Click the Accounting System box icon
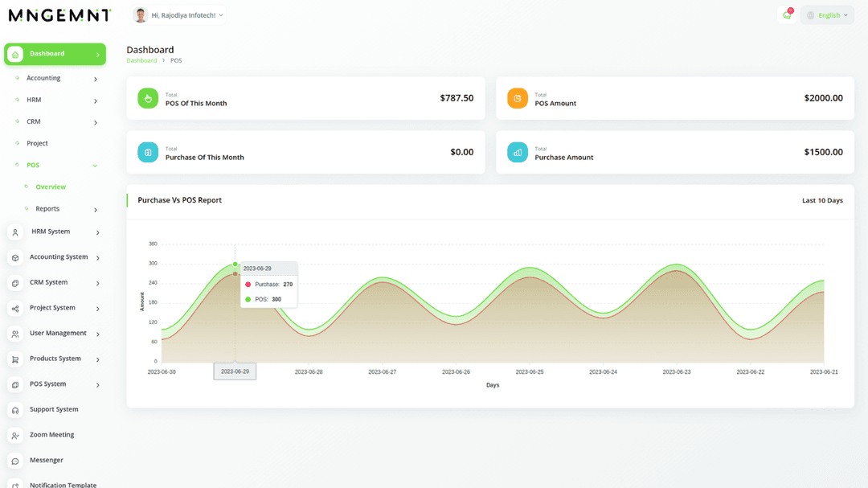868x488 pixels. pos(15,258)
